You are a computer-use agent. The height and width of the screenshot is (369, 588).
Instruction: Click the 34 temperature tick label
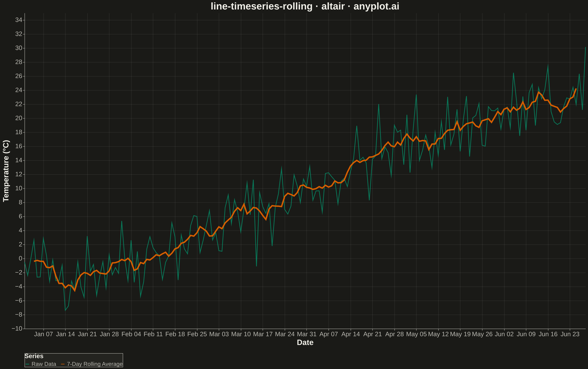pyautogui.click(x=19, y=20)
